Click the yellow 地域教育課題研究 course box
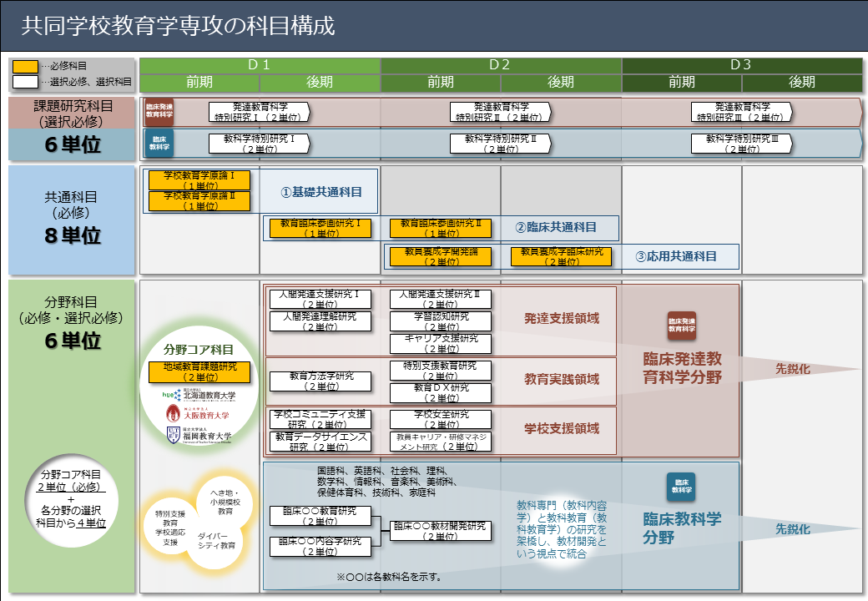The width and height of the screenshot is (868, 601). (199, 372)
